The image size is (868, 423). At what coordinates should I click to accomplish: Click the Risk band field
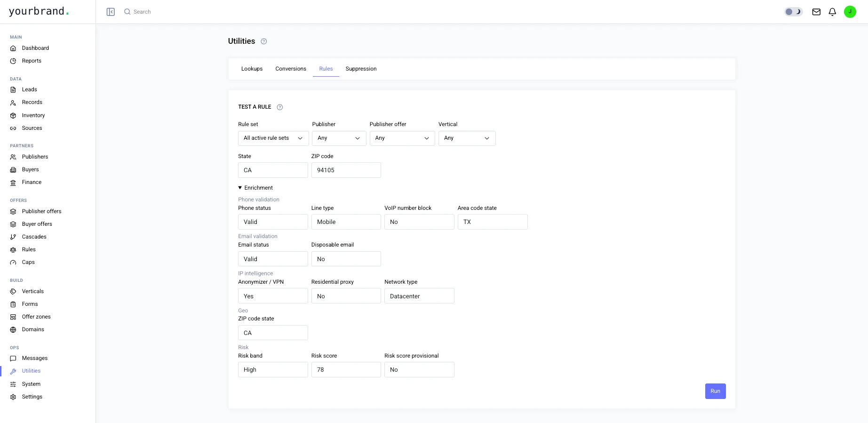273,369
